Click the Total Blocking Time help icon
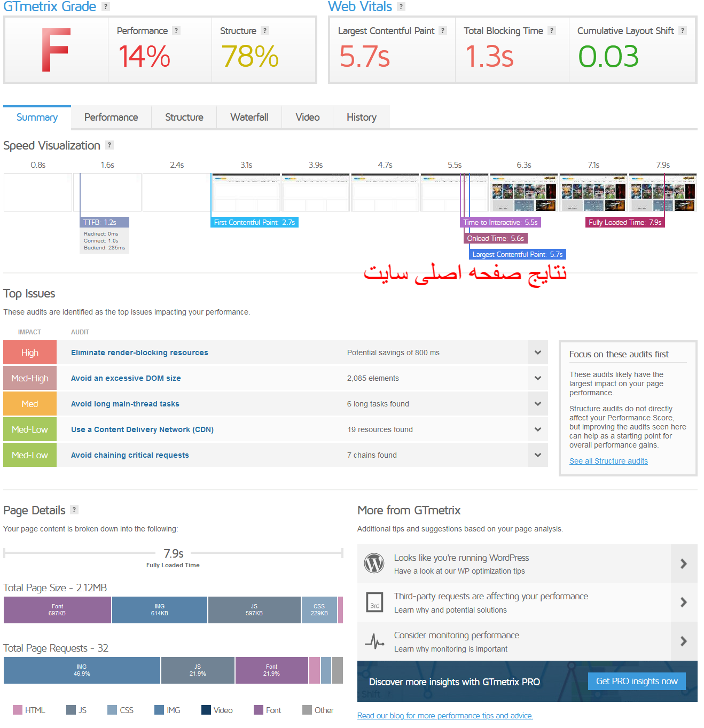Image resolution: width=704 pixels, height=728 pixels. [x=552, y=31]
